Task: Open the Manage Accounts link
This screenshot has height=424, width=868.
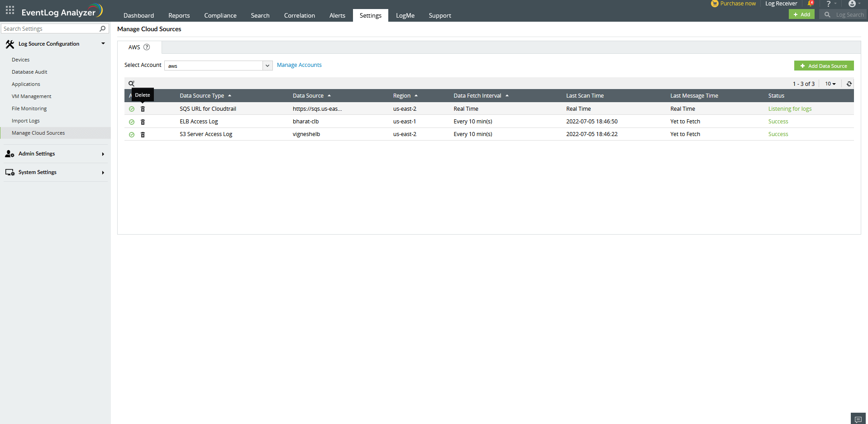Action: 299,65
